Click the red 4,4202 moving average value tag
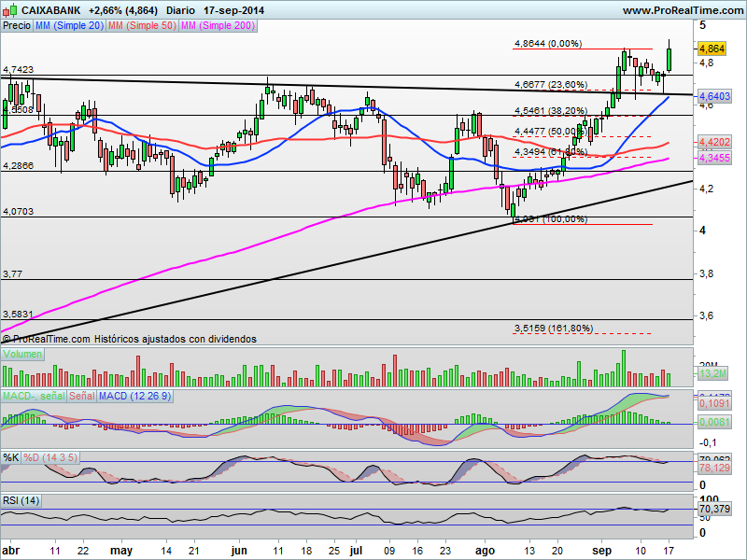This screenshot has height=560, width=747. pos(714,142)
